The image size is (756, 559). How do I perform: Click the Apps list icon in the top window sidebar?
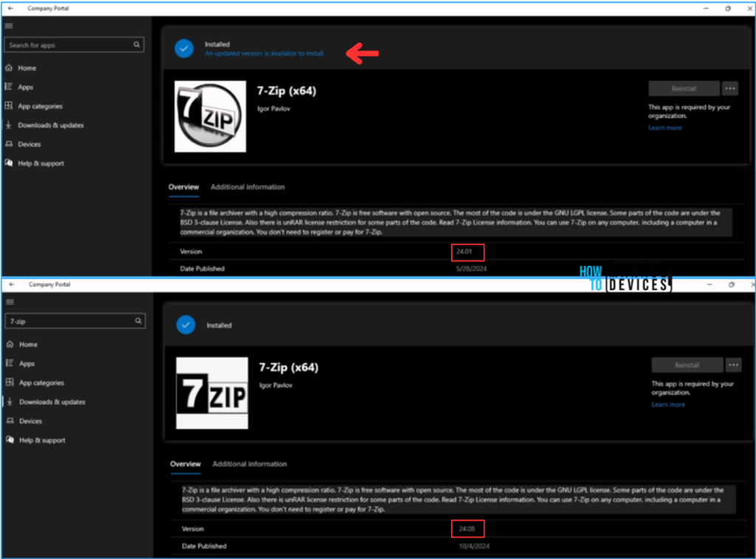[9, 87]
